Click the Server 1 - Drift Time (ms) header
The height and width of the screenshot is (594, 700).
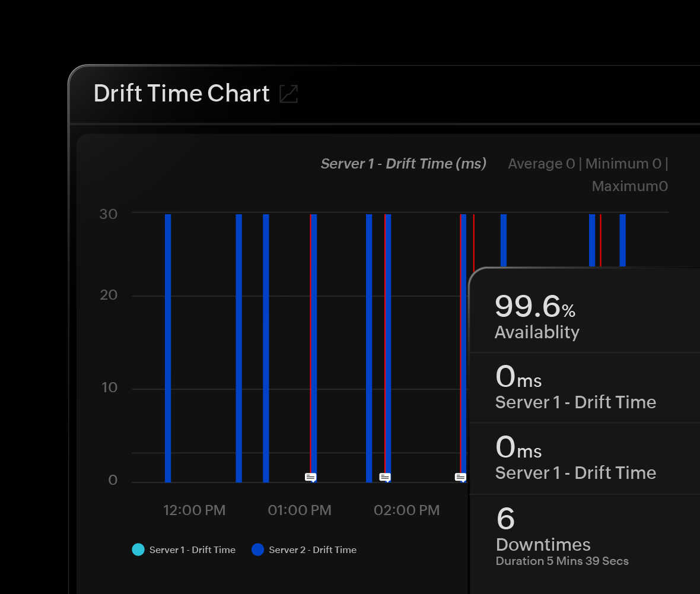pos(403,164)
